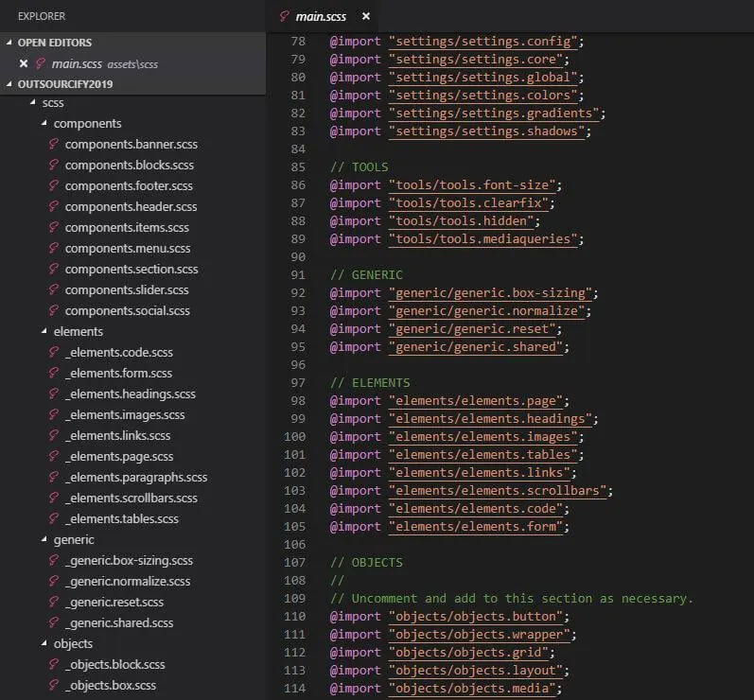Viewport: 754px width, 700px height.
Task: Follow the "settings/settings.config" import link
Action: click(x=482, y=42)
